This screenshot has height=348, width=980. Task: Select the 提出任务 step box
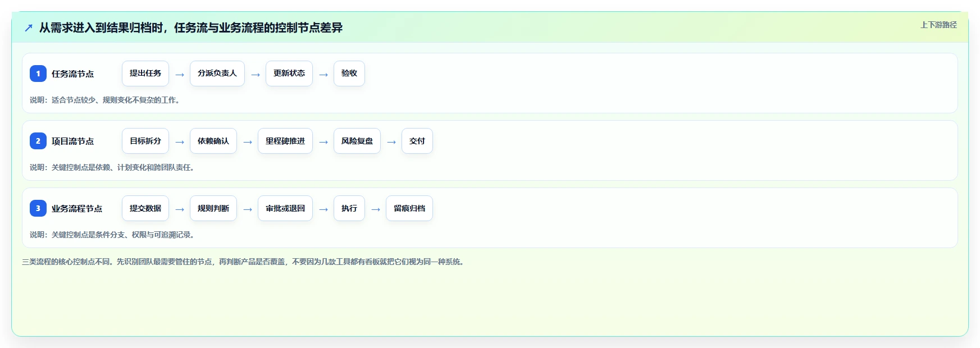(x=145, y=74)
